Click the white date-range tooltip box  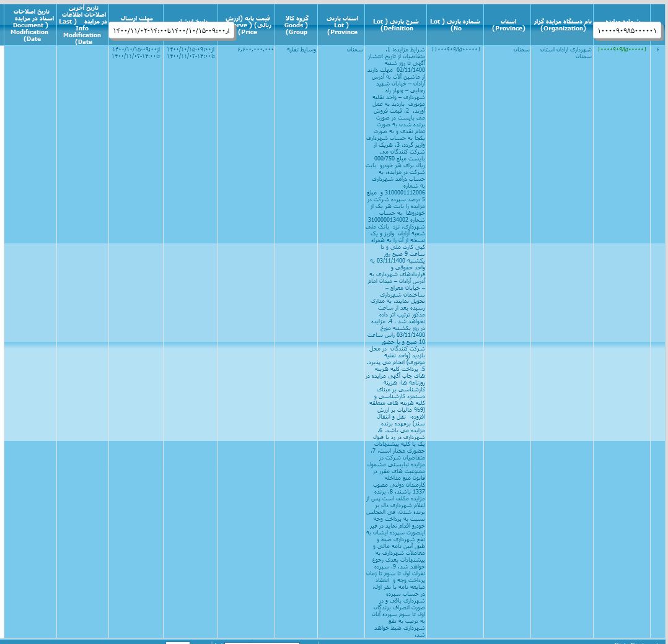(x=172, y=30)
